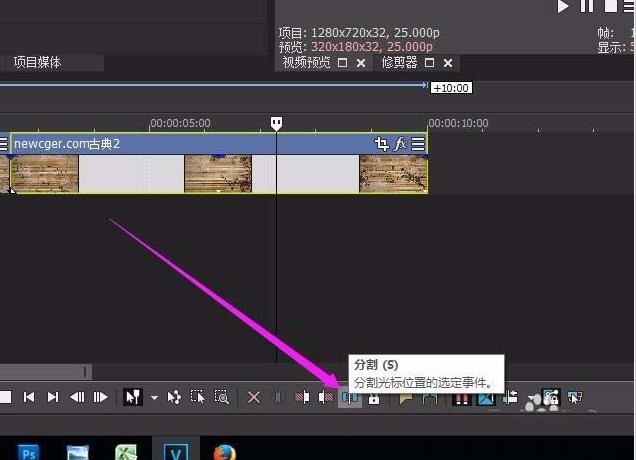Click the 项目 1280x720x32 info text

click(x=359, y=32)
